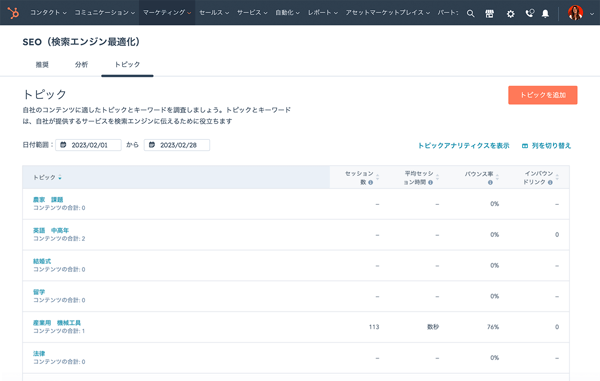Open the 農家 課題 topic

click(48, 200)
